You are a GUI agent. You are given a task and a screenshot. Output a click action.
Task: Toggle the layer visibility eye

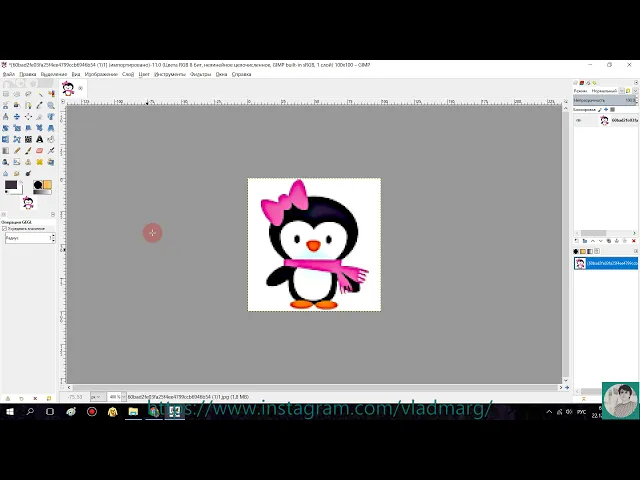click(578, 120)
